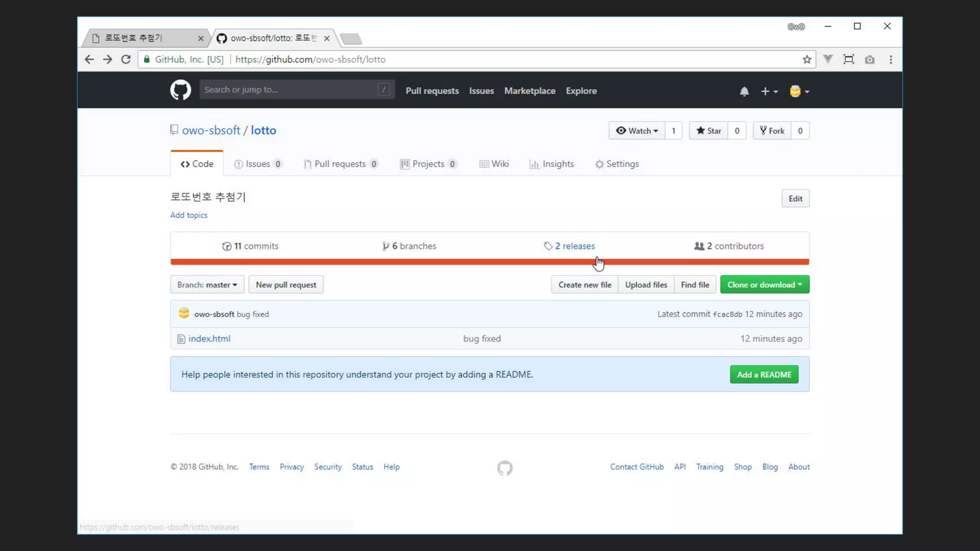This screenshot has width=980, height=551.
Task: Click the Add a README button
Action: [764, 375]
